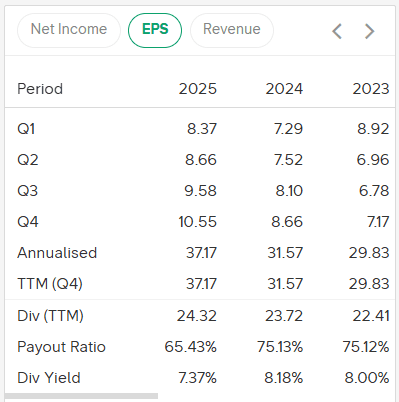Select Div (TTM) value 22.41
Screen dimensions: 399x402
pyautogui.click(x=371, y=316)
